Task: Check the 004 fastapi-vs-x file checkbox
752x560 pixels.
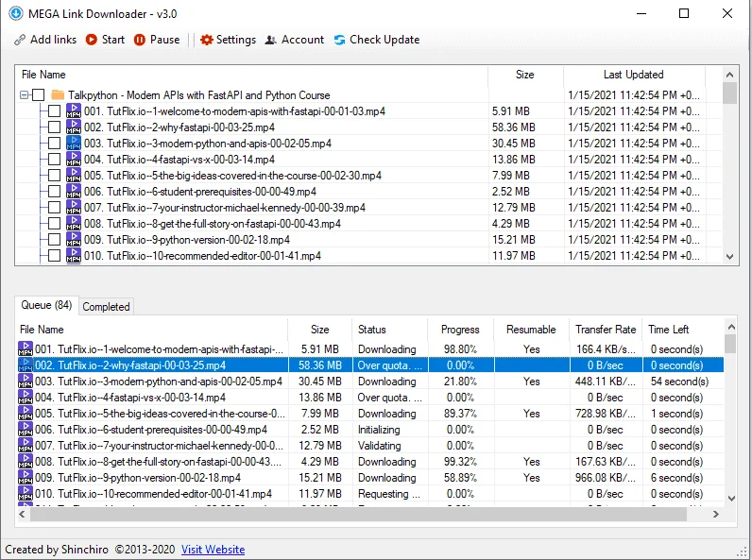Action: tap(54, 160)
